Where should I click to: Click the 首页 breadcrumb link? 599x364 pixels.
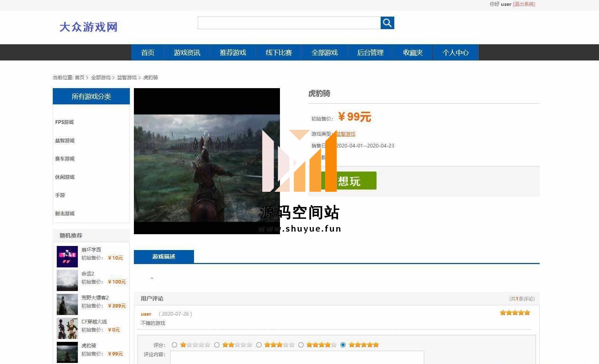[79, 77]
